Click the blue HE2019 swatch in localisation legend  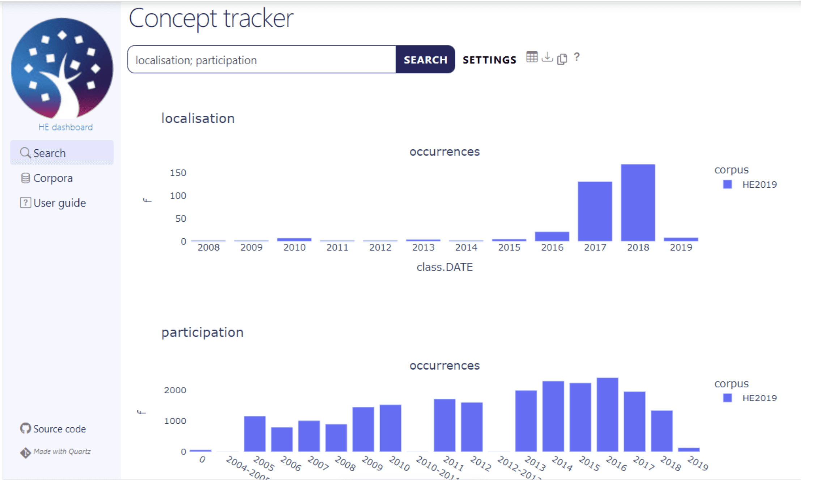[x=727, y=184]
